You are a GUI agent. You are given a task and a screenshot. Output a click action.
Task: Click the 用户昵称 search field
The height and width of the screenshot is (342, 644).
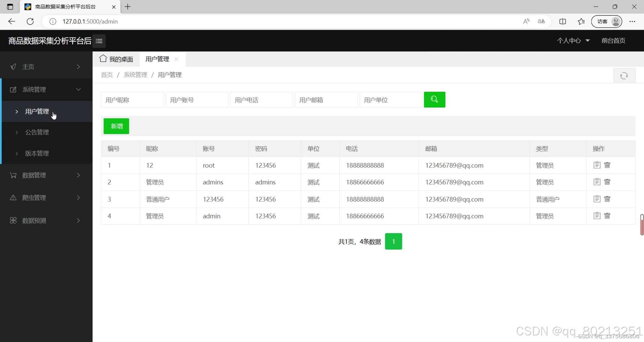point(132,100)
